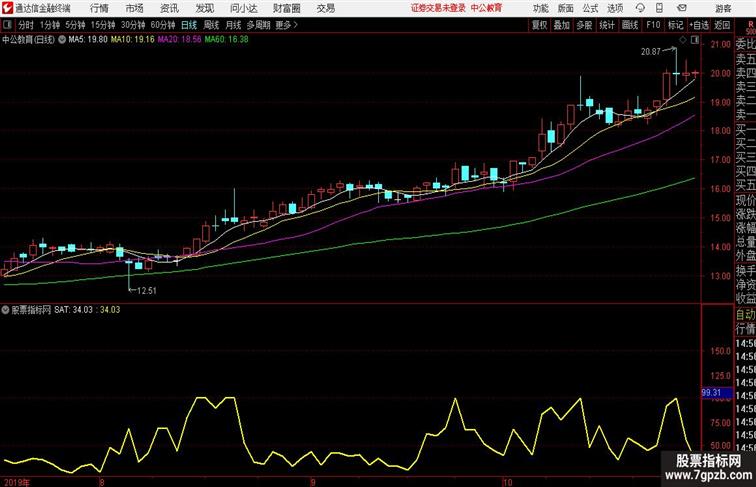Open the 市场 menu

click(x=134, y=8)
